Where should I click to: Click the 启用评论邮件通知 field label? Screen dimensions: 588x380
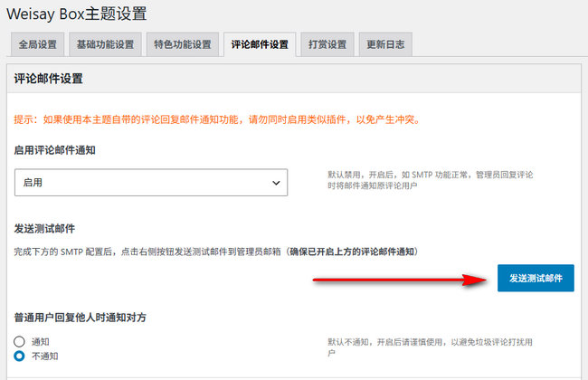coord(55,150)
